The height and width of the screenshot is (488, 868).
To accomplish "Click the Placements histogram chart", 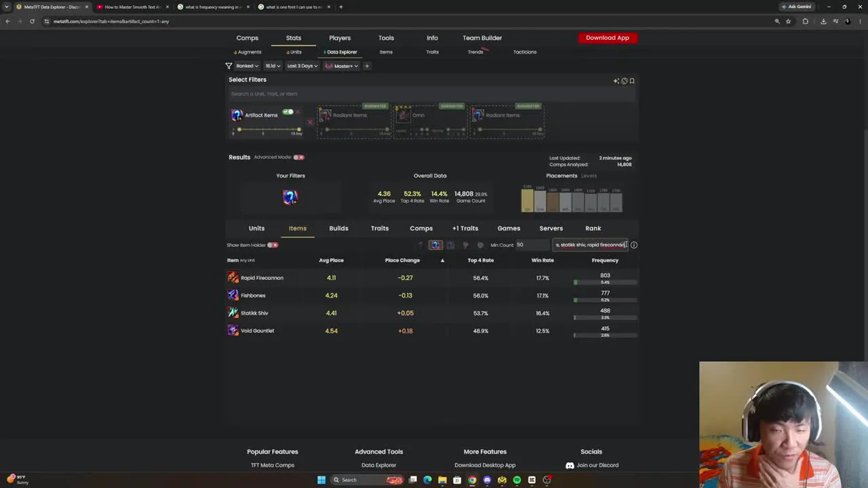I will coord(571,199).
